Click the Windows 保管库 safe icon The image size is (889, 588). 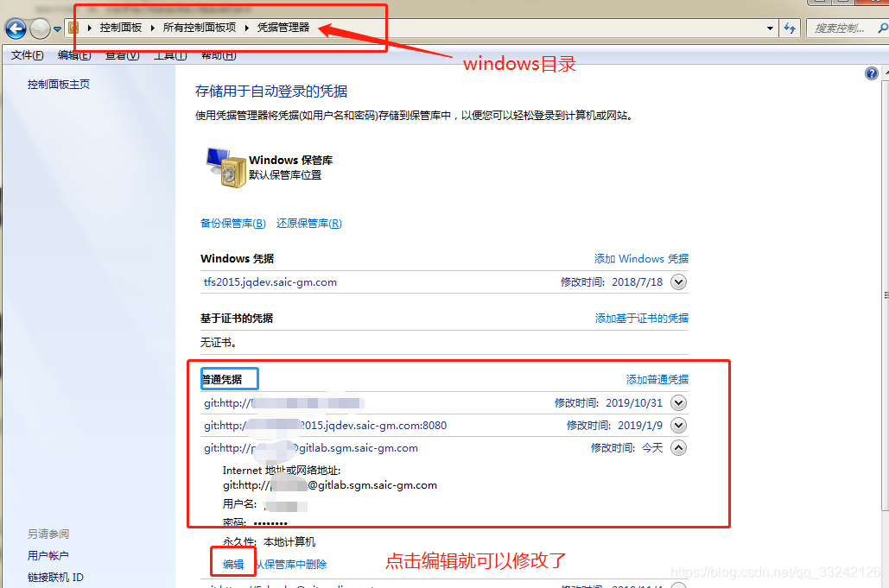[225, 168]
